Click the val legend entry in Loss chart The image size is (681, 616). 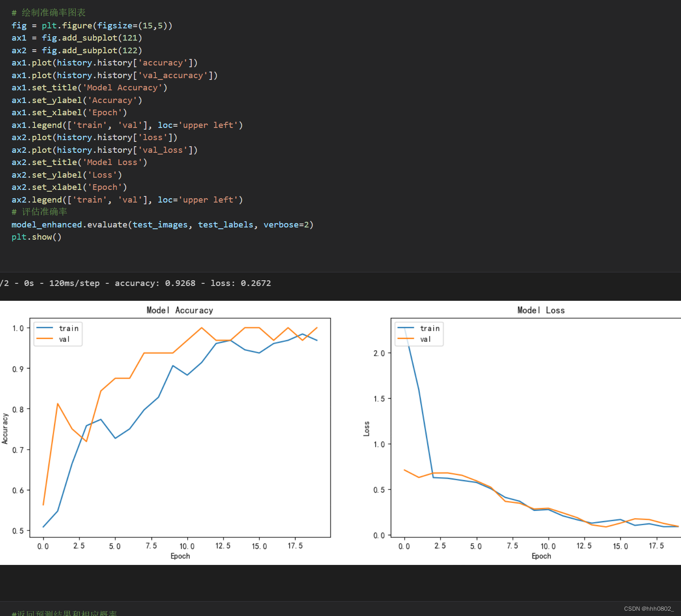(x=414, y=339)
